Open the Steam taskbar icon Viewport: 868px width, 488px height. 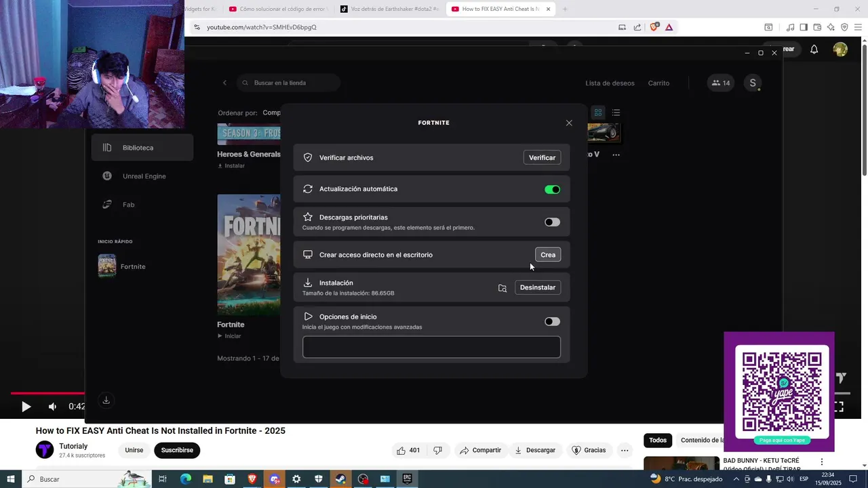(341, 479)
